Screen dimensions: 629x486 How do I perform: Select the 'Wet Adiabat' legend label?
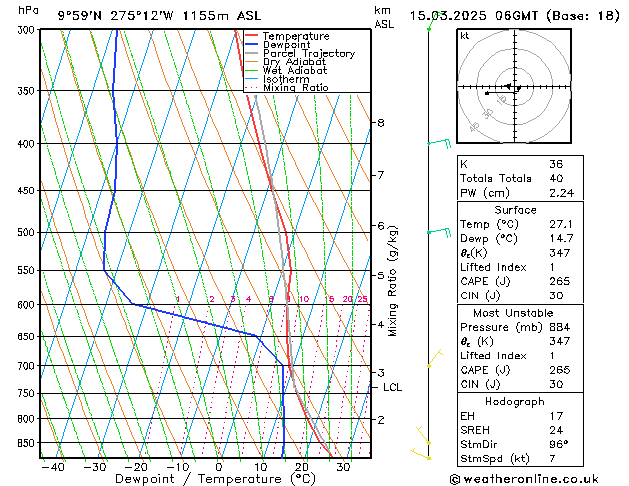pos(295,71)
